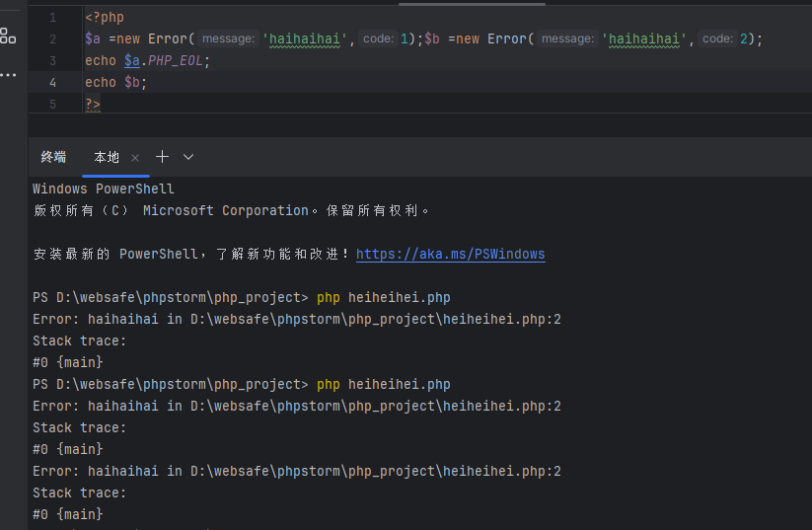812x530 pixels.
Task: Click the More tool windows ellipsis icon
Action: click(x=8, y=75)
